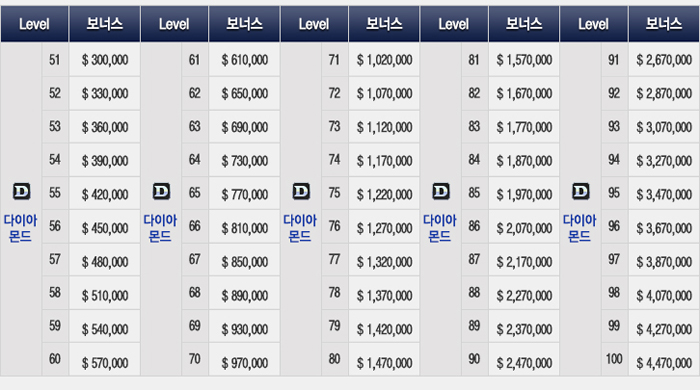Click the $ 970,000 bonus for level 70
Image resolution: width=700 pixels, height=390 pixels.
click(x=244, y=363)
